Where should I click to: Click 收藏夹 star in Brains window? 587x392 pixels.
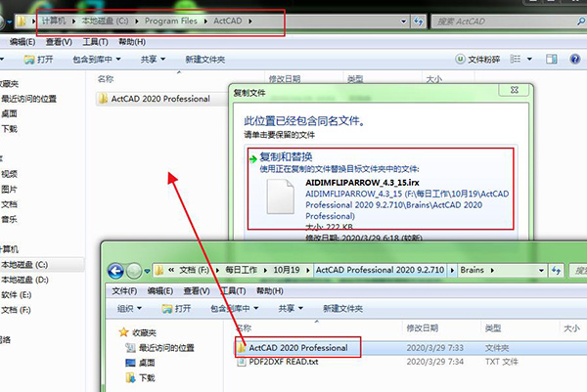tap(123, 332)
